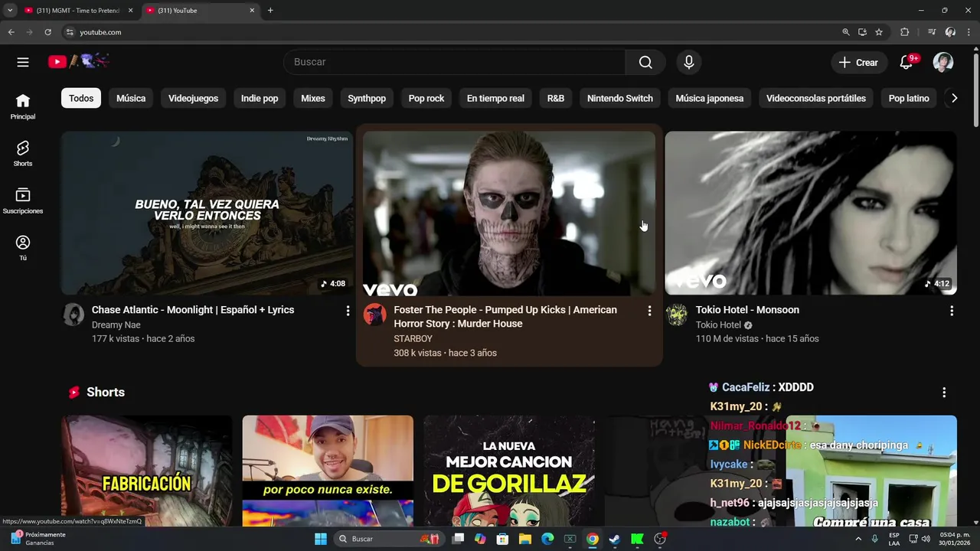Viewport: 980px width, 551px height.
Task: Click the youtube.com address bar
Action: point(452,32)
